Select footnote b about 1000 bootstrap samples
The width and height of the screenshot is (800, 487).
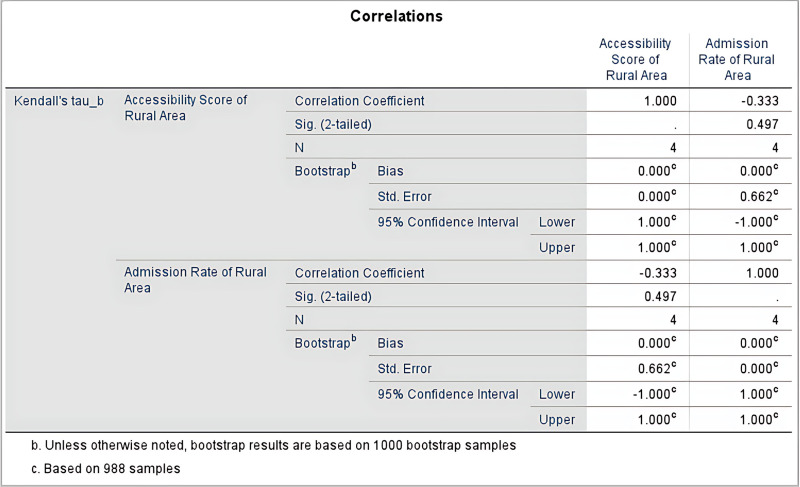[273, 445]
